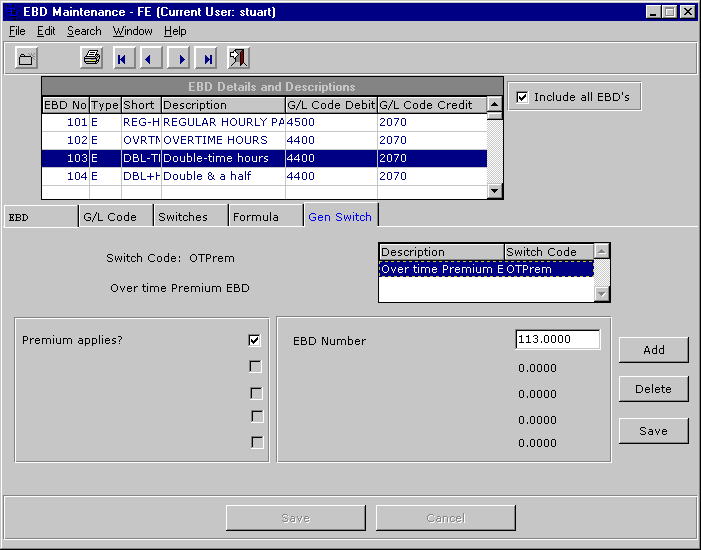The width and height of the screenshot is (701, 550).
Task: Open the Search menu
Action: [84, 31]
